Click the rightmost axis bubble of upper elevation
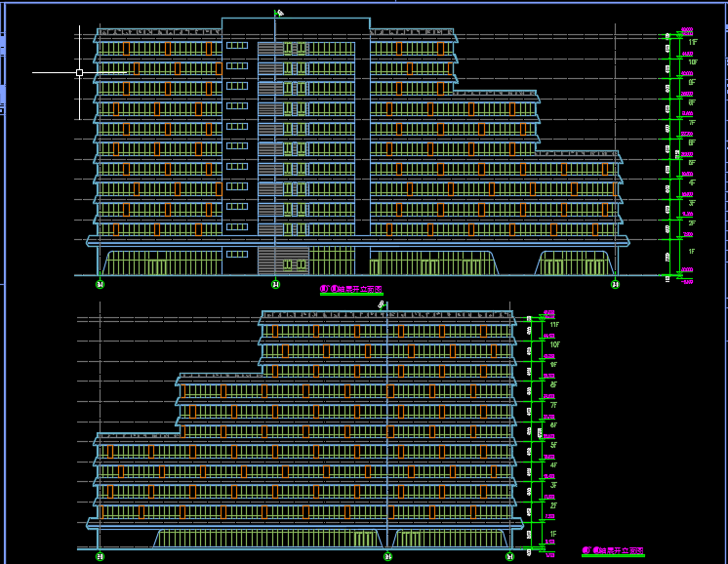728x564 pixels. coord(615,284)
